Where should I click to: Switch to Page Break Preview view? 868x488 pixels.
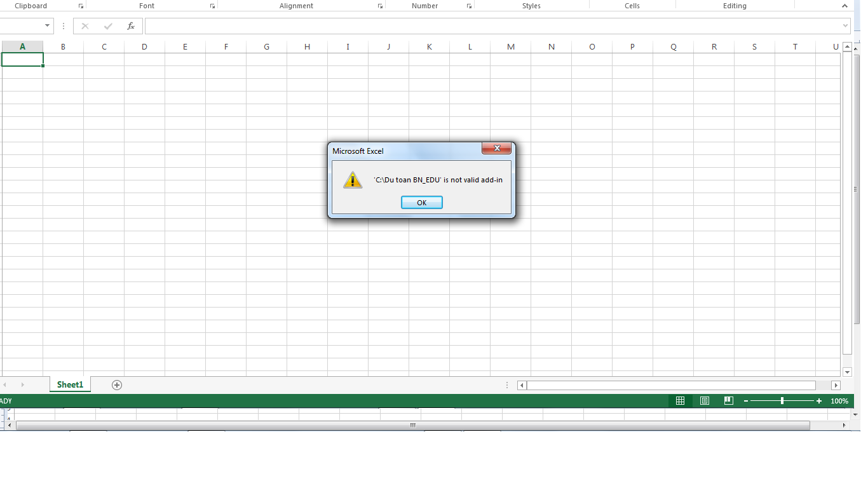(728, 401)
